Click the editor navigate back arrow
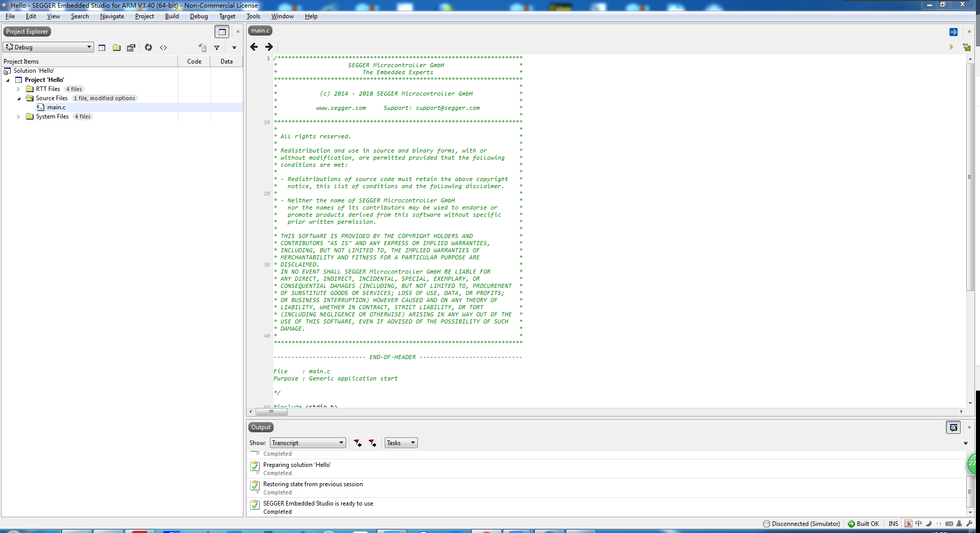 pos(254,47)
